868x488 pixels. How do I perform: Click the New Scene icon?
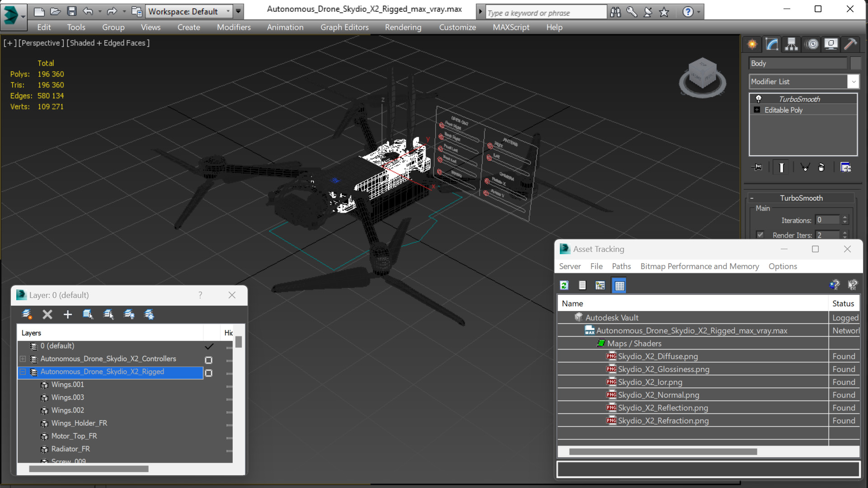click(x=39, y=11)
